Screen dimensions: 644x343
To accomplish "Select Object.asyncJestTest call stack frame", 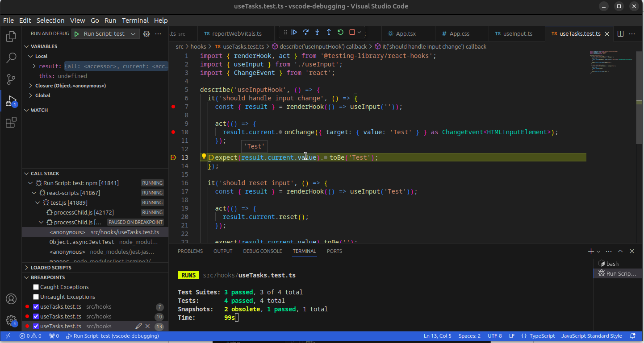I will point(82,242).
